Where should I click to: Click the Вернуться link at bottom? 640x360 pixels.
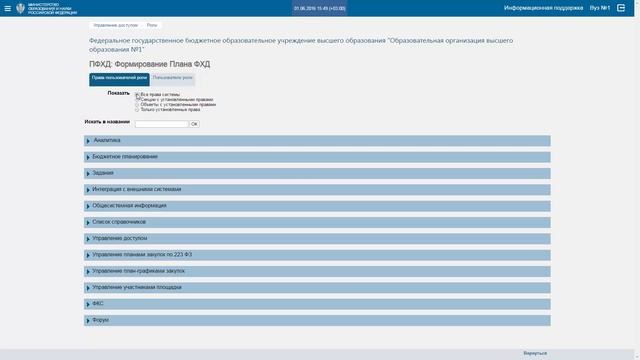(535, 353)
